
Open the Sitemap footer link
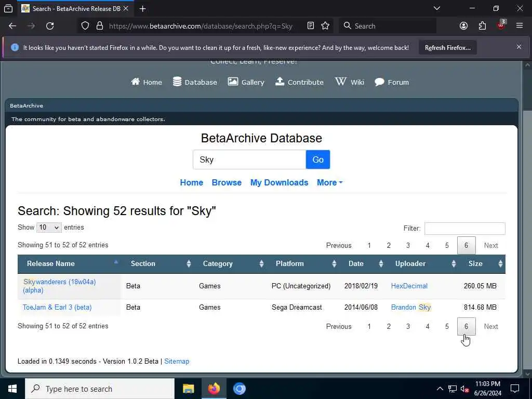click(x=177, y=362)
